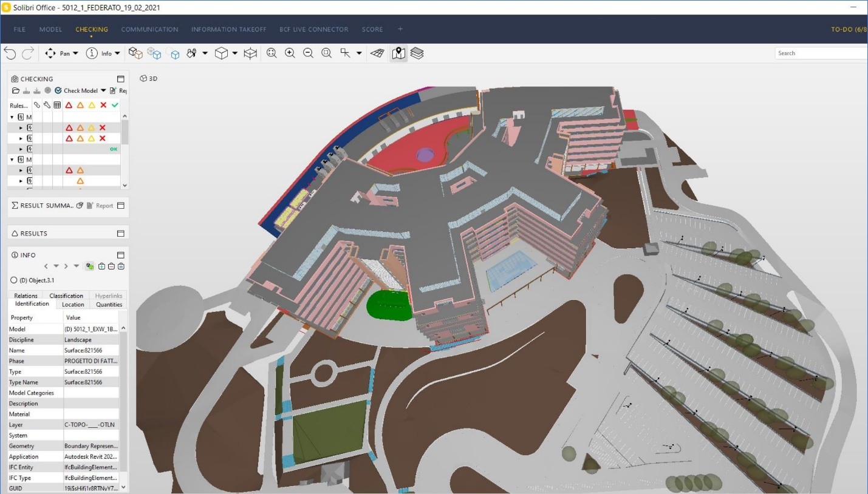Screen dimensions: 868x494
Task: Click the open folder icon in Checking panel
Action: click(x=16, y=90)
